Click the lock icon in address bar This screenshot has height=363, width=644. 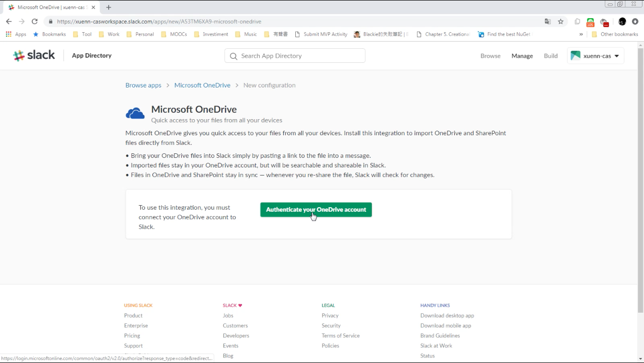point(50,22)
